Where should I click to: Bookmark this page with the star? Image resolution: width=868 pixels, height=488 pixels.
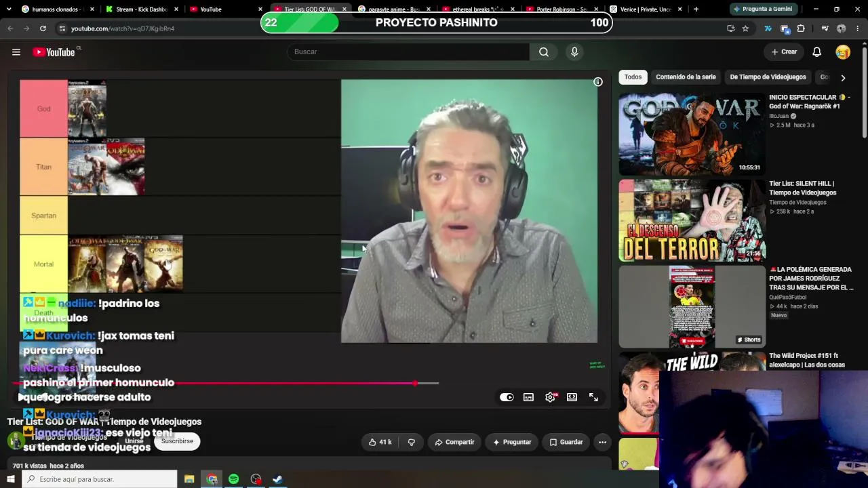(x=745, y=28)
